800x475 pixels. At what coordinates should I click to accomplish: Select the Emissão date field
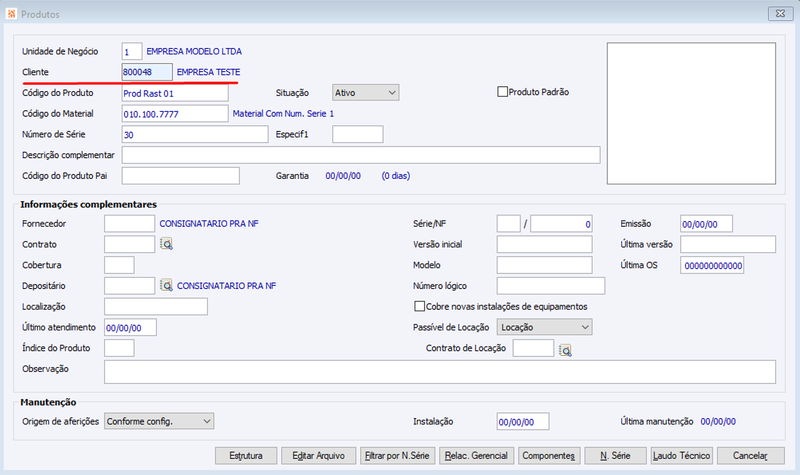coord(707,223)
